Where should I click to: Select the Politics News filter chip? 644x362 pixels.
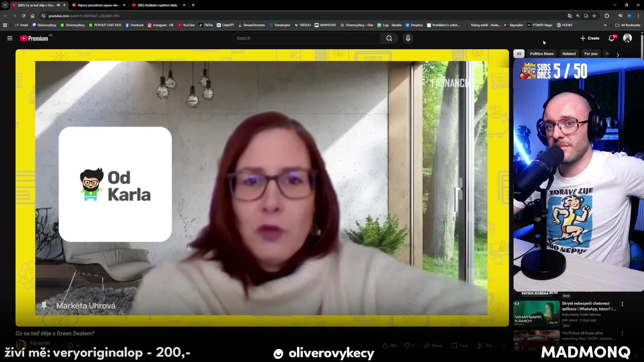tap(541, 54)
